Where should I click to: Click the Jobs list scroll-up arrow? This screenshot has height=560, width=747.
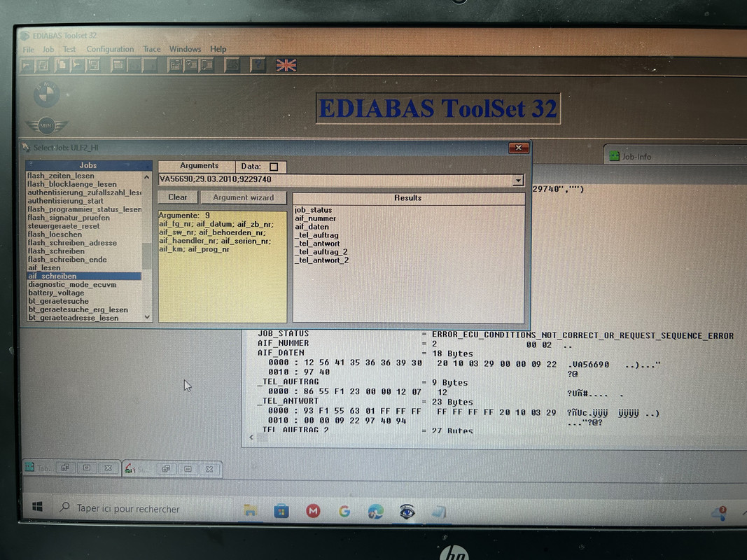pyautogui.click(x=147, y=177)
